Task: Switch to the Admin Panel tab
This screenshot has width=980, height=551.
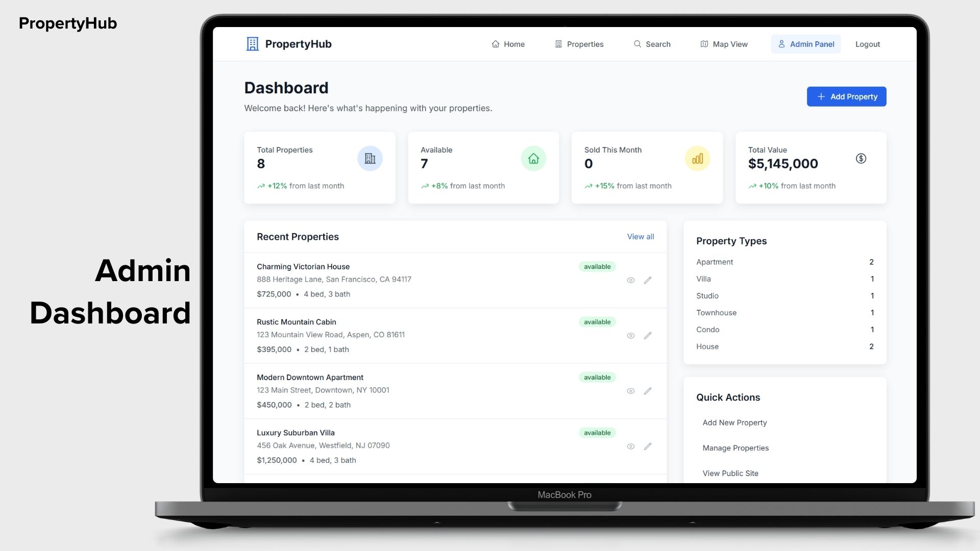Action: point(805,44)
